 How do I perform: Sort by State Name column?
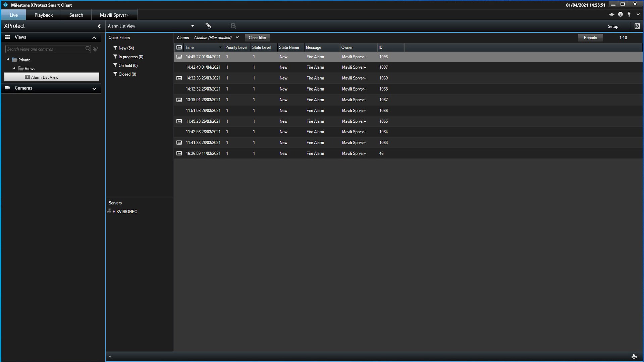(290, 47)
